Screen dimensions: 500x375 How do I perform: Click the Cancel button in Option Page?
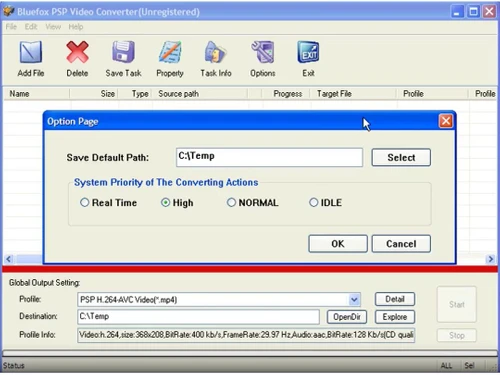(401, 244)
